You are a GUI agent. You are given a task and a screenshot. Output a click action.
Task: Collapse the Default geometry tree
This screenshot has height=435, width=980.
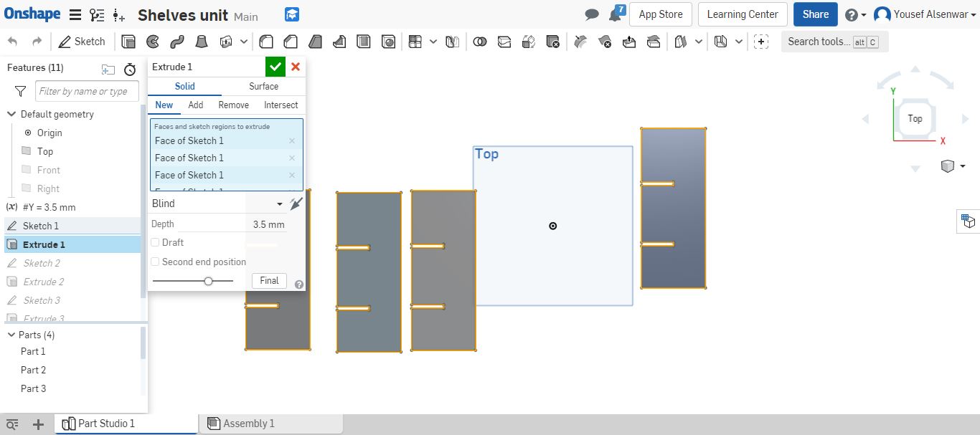point(11,114)
